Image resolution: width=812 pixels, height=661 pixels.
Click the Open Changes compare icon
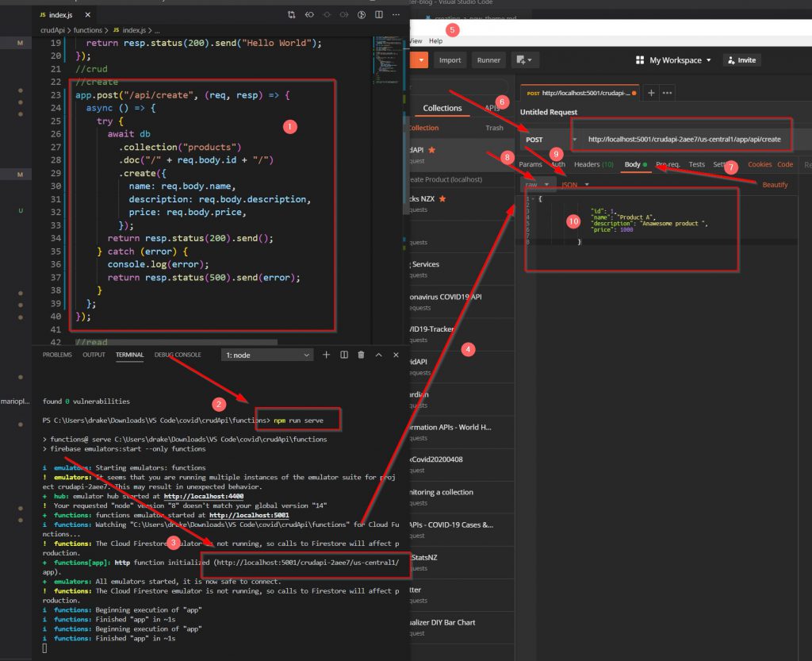pyautogui.click(x=292, y=14)
